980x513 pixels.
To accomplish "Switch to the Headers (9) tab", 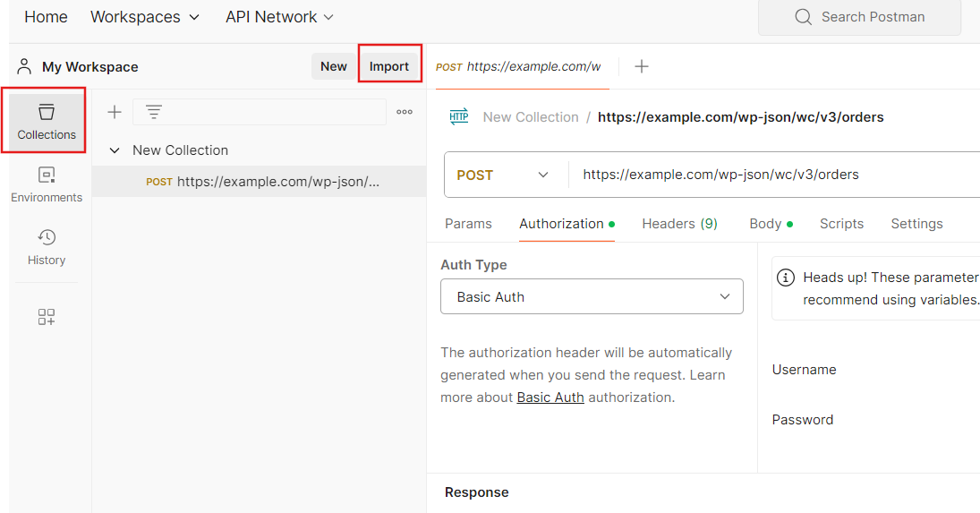I will click(679, 224).
